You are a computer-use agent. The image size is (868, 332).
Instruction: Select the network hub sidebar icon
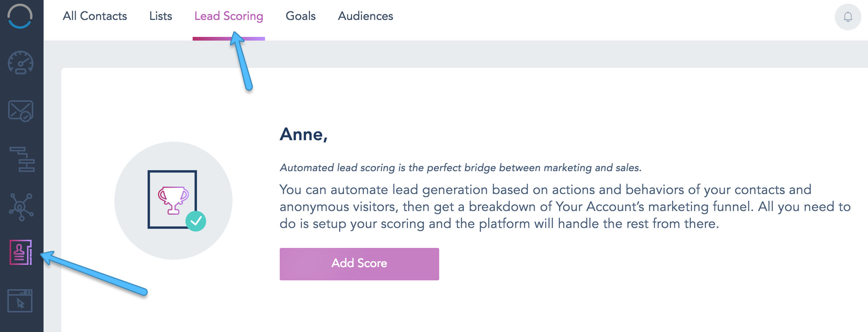click(21, 207)
